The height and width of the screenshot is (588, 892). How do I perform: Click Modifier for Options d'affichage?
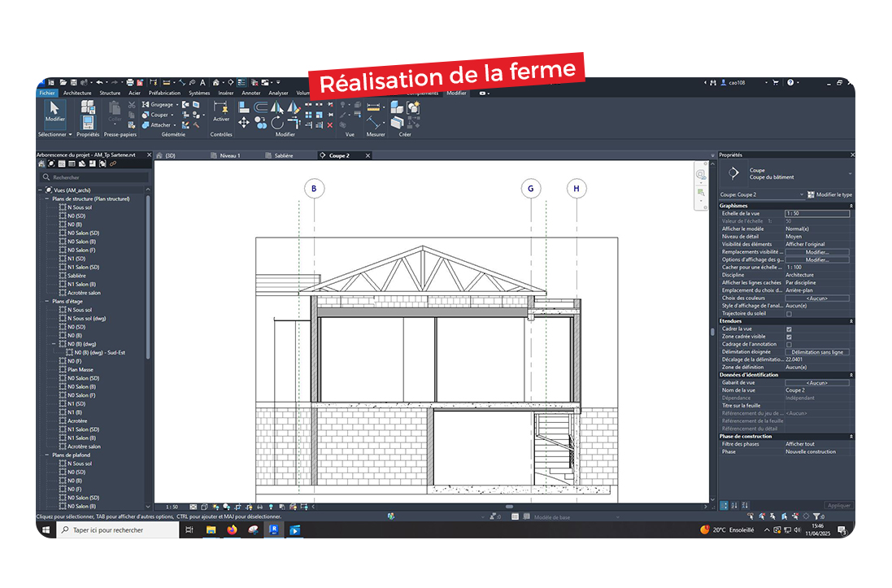(x=817, y=259)
